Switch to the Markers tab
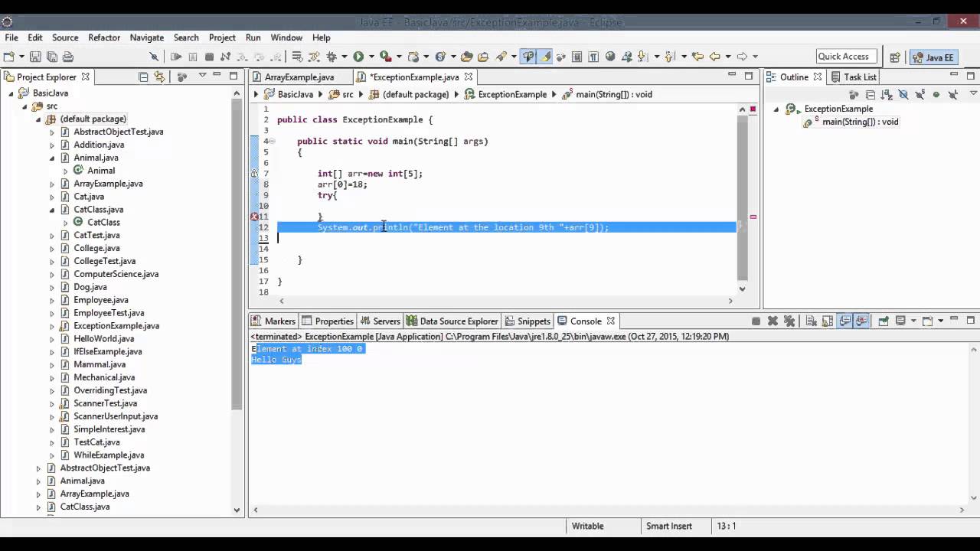Image resolution: width=980 pixels, height=551 pixels. [273, 321]
